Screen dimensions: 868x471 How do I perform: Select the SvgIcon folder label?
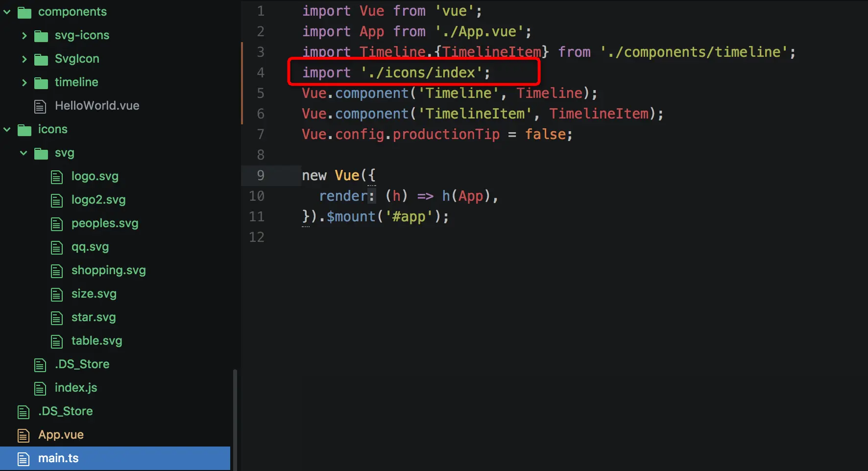77,59
